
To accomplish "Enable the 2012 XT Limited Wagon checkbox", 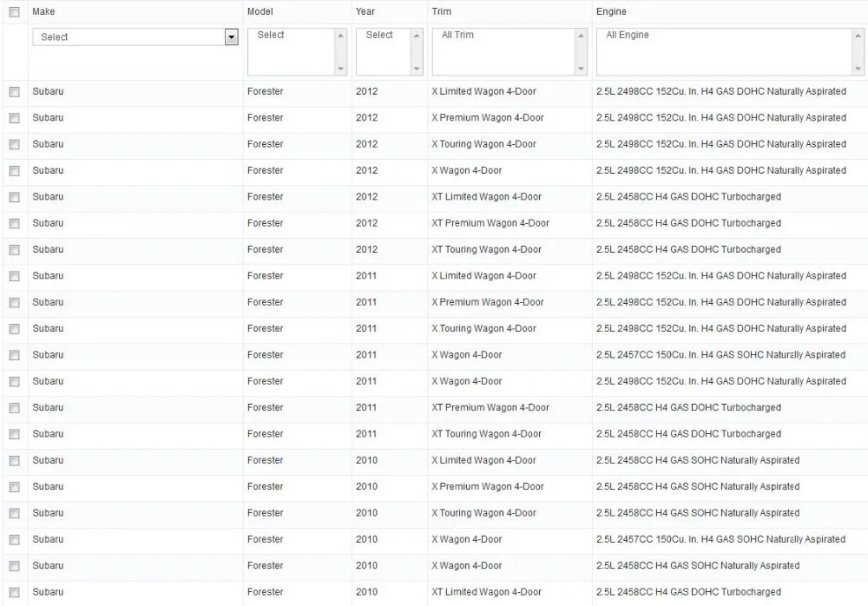I will [15, 196].
